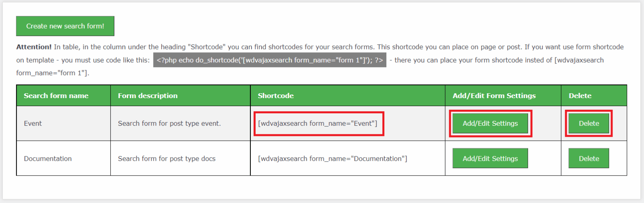Viewport: 644px width, 203px height.
Task: Click the "Event" form name cell
Action: pos(33,123)
